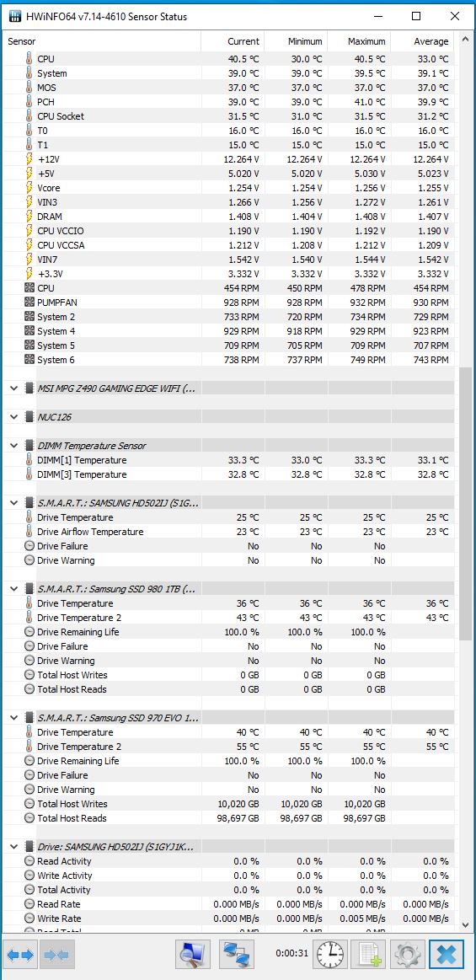Screen dimensions: 476x980
Task: Collapse the NUC126 sensor group
Action: click(x=13, y=417)
